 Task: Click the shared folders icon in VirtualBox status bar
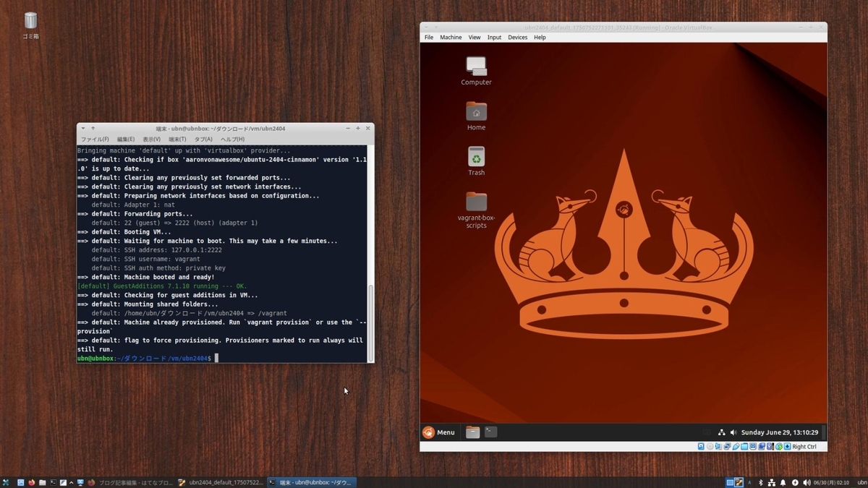[x=744, y=447]
